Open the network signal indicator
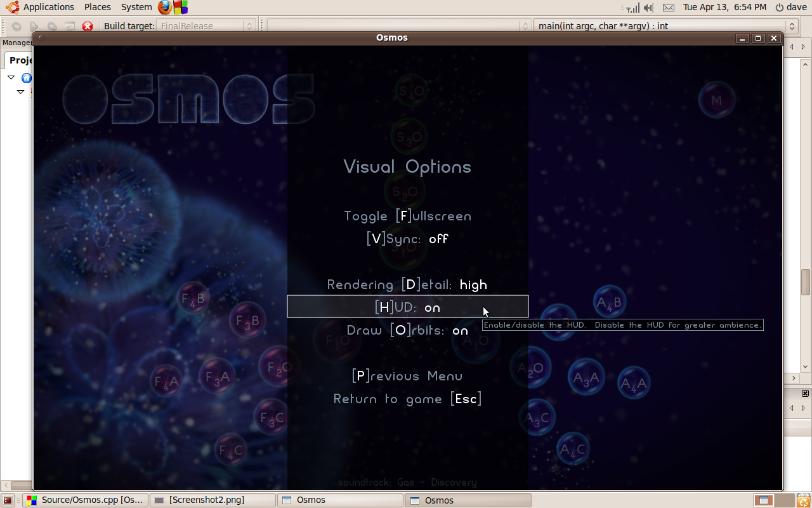Screen dimensions: 812x508 [632, 8]
